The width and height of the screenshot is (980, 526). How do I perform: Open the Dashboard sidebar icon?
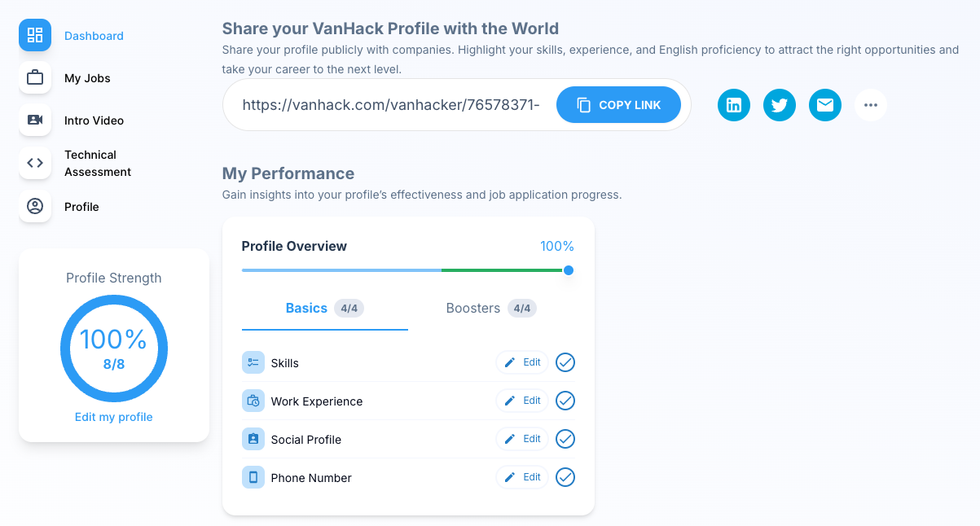tap(35, 35)
